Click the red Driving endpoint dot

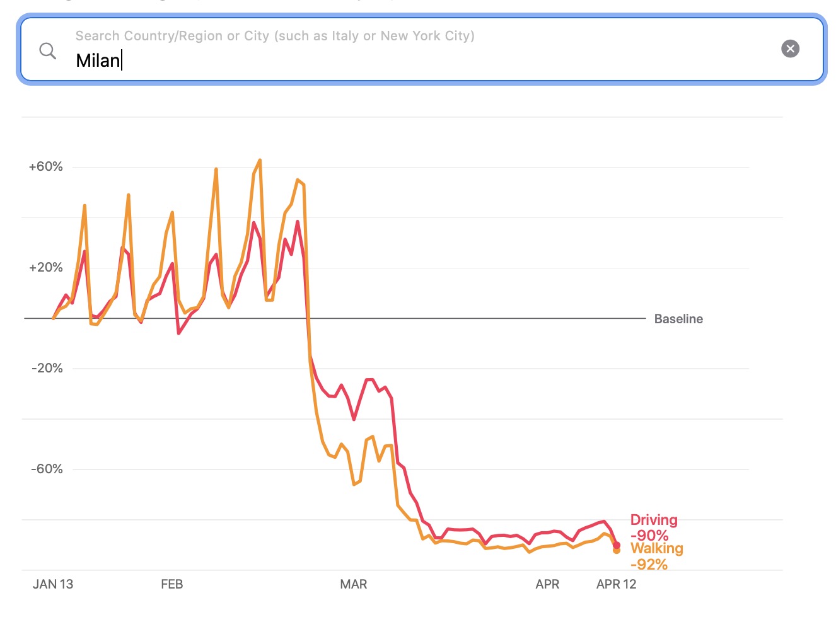pyautogui.click(x=617, y=545)
